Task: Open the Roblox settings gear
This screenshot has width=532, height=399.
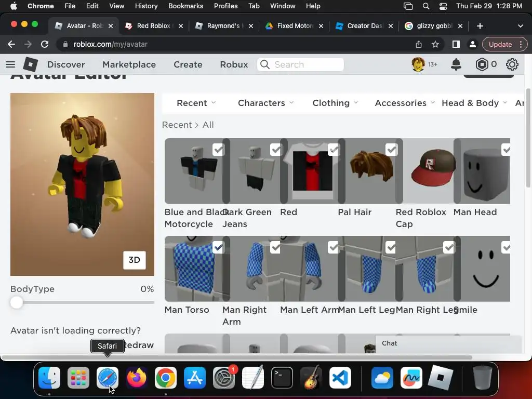Action: tap(512, 64)
